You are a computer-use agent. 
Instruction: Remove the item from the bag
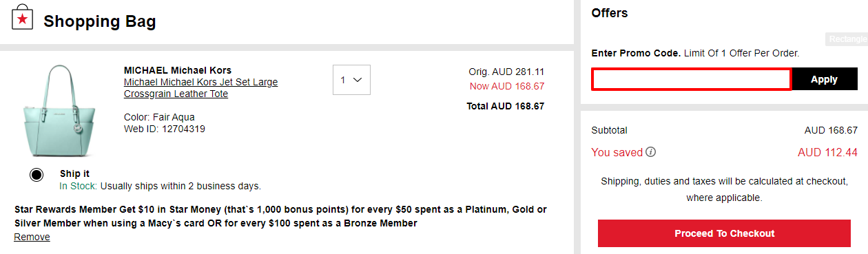pos(32,237)
